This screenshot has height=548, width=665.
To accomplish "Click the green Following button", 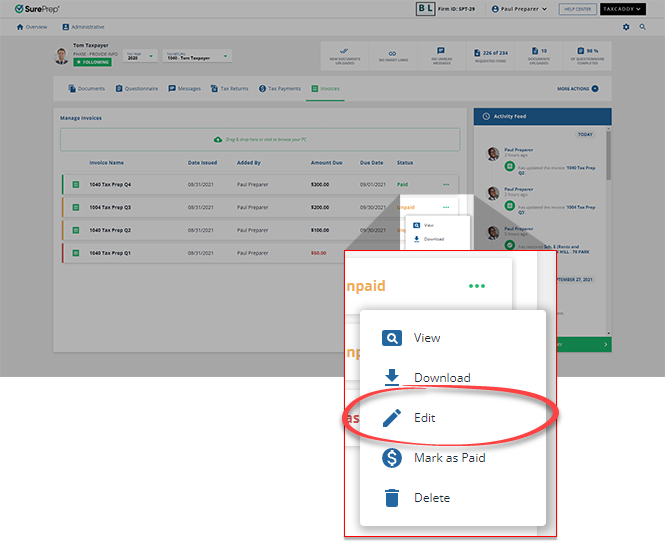I will tap(92, 62).
